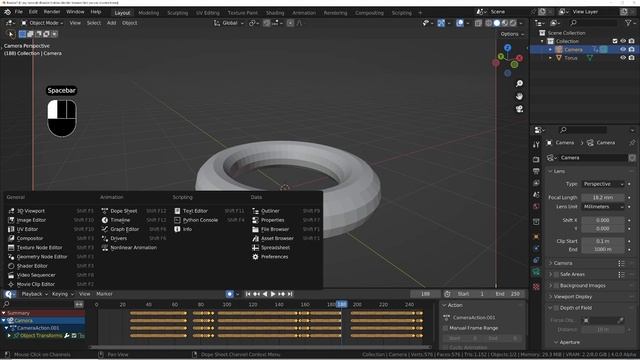Open Playback dropdown in timeline
This screenshot has width=640, height=360.
pyautogui.click(x=34, y=294)
